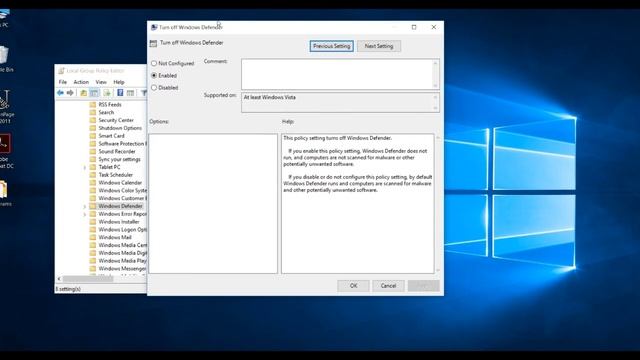640x360 pixels.
Task: Click the Previous Setting button
Action: coord(331,46)
